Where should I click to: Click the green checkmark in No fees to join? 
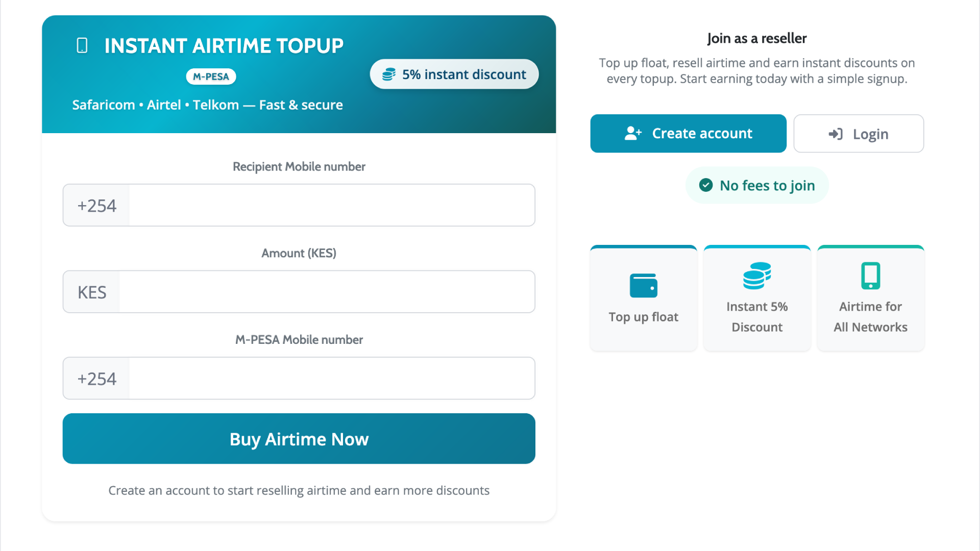706,185
